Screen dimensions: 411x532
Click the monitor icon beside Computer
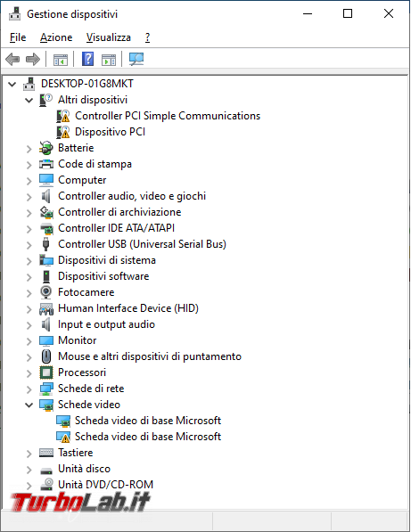(46, 180)
